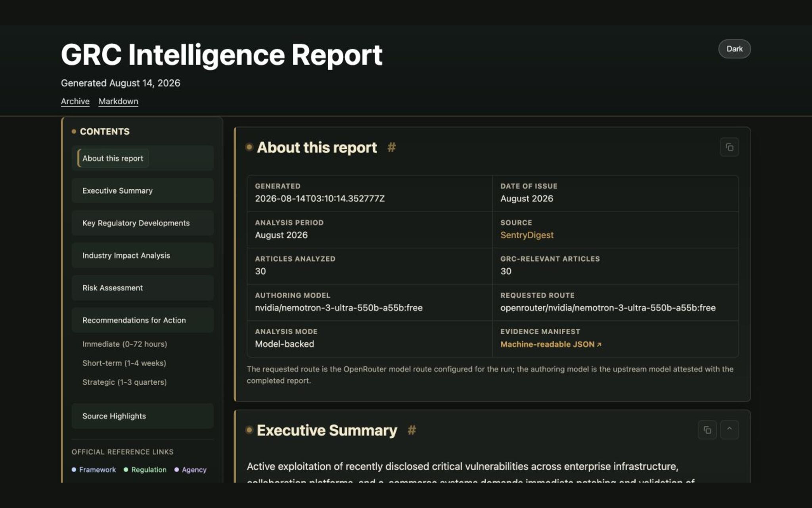Click the generated timestamp 2026-08-14T03:10:14.352777Z

tap(320, 198)
